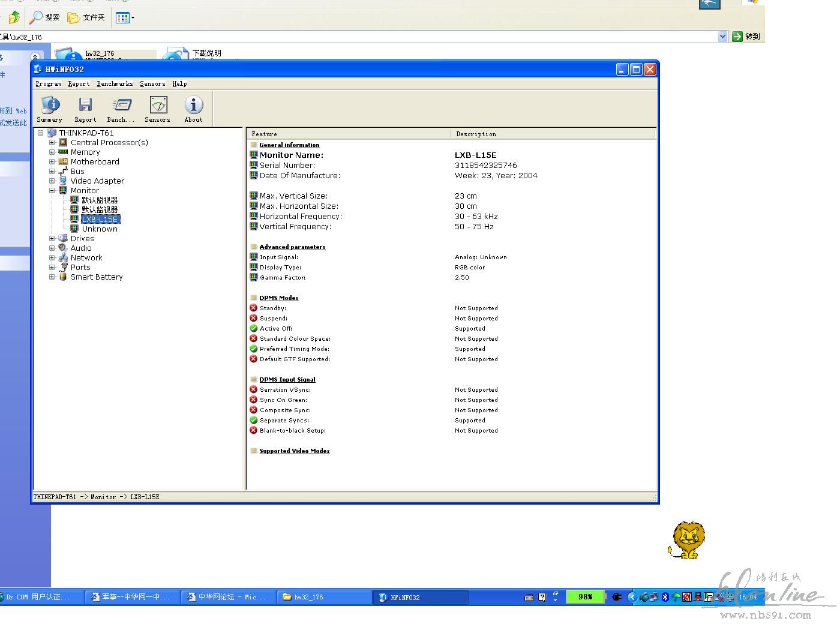Collapse the Monitor tree node
The height and width of the screenshot is (630, 840).
pos(52,191)
